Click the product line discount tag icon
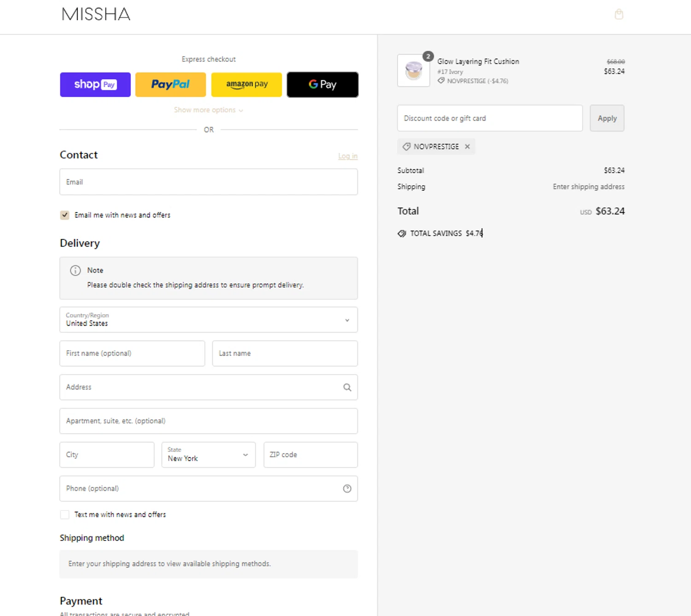This screenshot has width=691, height=616. pos(441,81)
